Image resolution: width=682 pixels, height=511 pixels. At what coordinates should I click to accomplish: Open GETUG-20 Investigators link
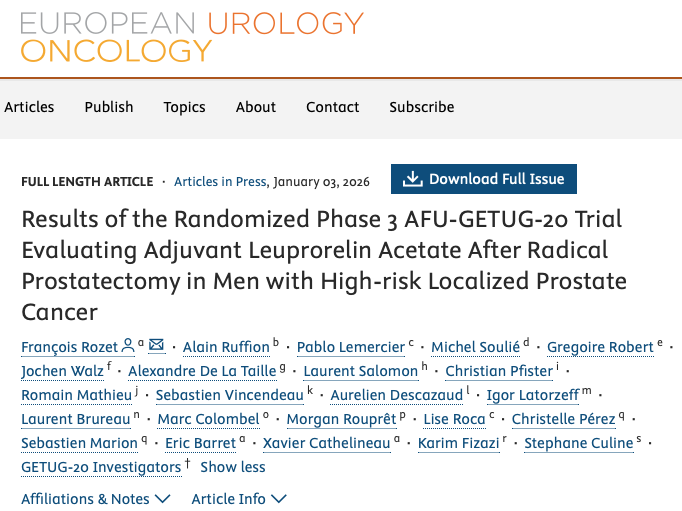[x=101, y=467]
